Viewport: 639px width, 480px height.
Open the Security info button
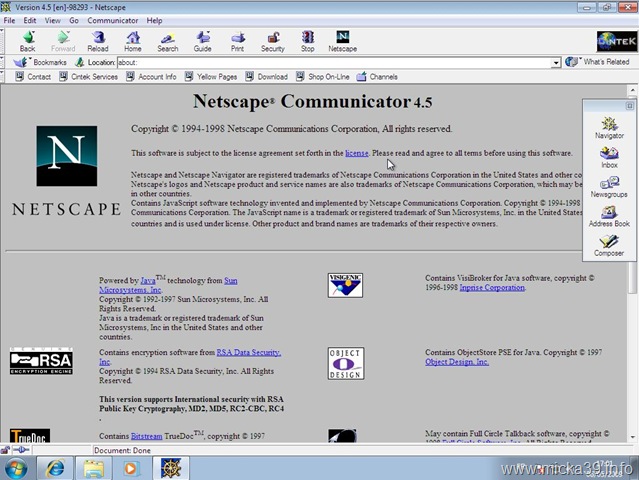point(273,42)
